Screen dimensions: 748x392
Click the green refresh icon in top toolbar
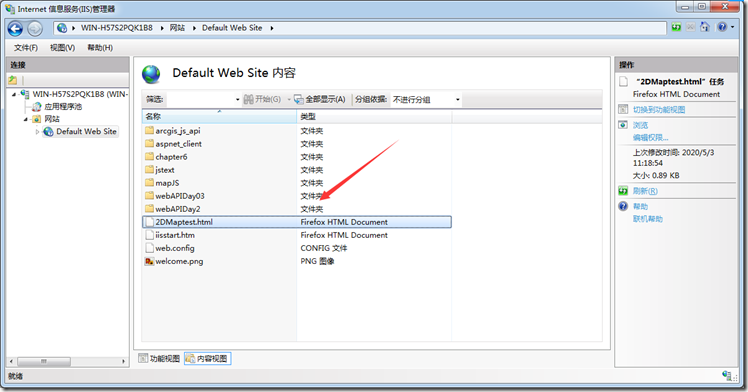(676, 27)
